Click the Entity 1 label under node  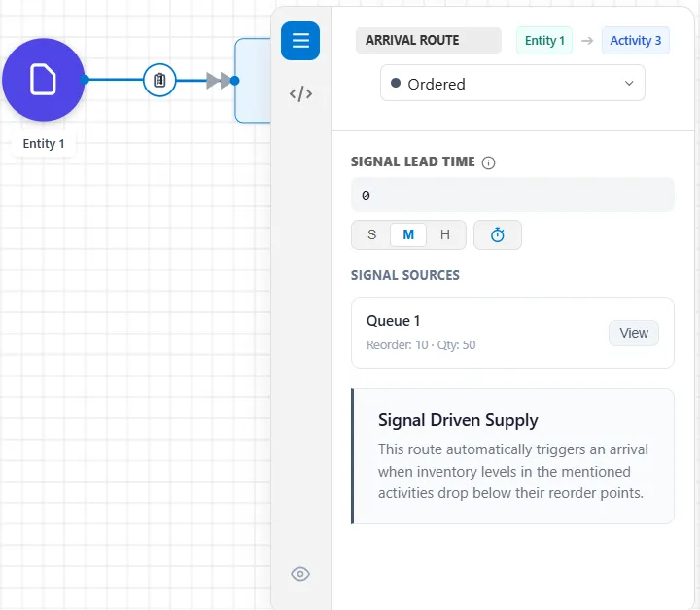pyautogui.click(x=44, y=143)
